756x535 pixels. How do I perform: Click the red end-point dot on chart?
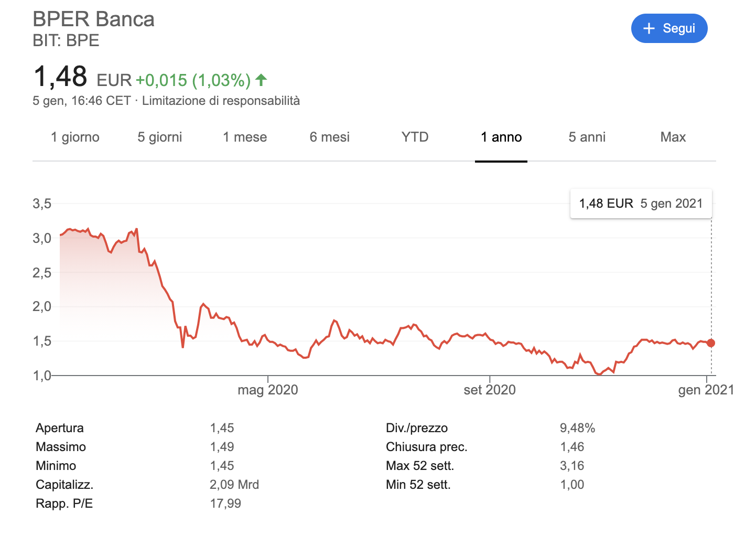pos(711,343)
